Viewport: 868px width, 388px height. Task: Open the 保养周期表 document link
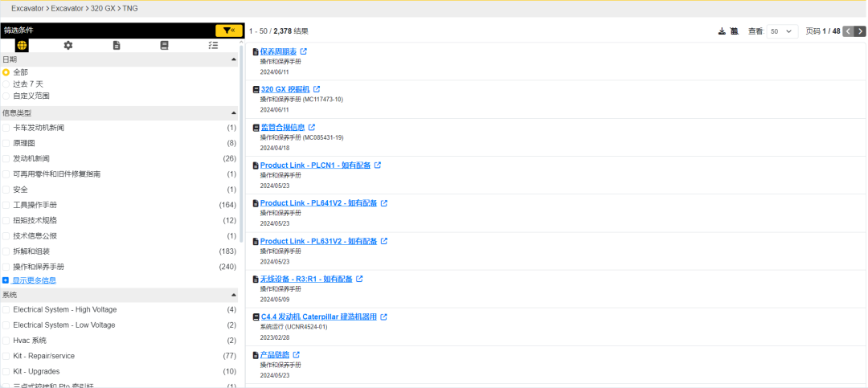tap(278, 51)
